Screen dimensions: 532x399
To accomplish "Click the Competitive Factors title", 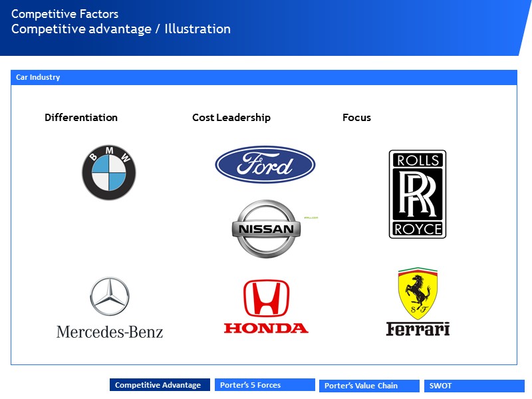I will coord(65,14).
